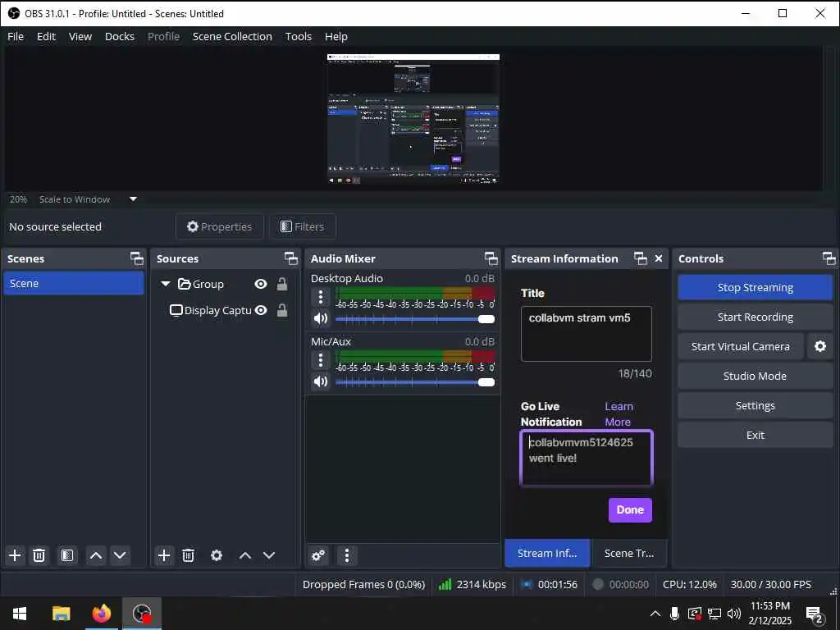Open Windows Start menu
The image size is (840, 630).
point(20,614)
